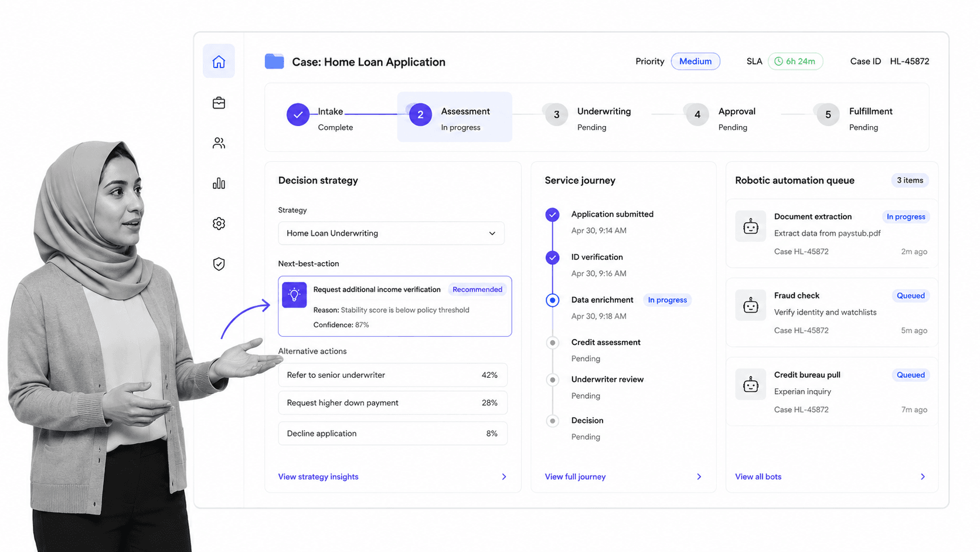Click the Confidence: 87% text
Image resolution: width=980 pixels, height=552 pixels.
pos(341,325)
